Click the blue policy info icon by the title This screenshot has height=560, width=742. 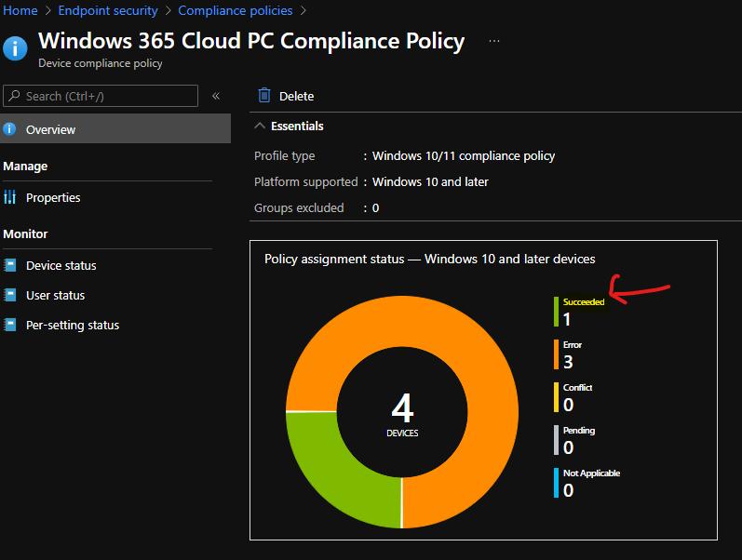(x=15, y=48)
